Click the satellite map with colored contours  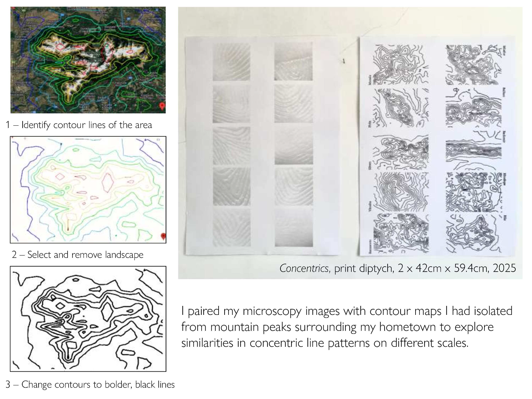pos(88,60)
